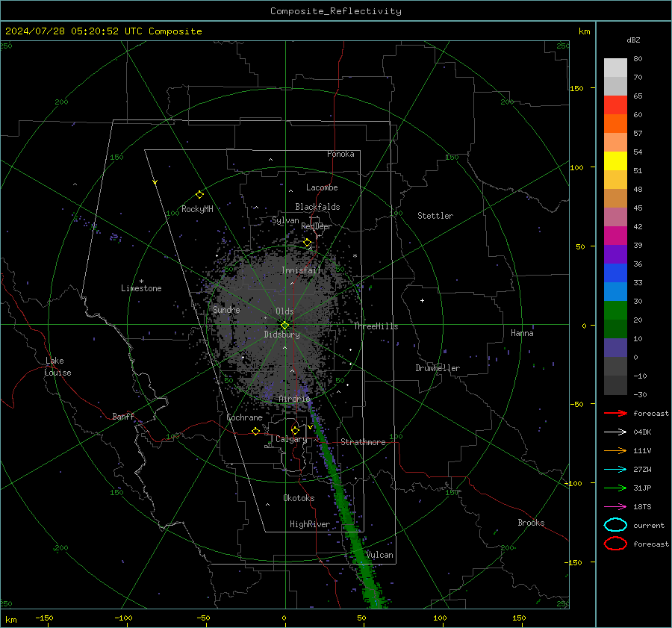The width and height of the screenshot is (672, 628).
Task: Select the purple 36-39 dBZ swatch
Action: pos(615,254)
